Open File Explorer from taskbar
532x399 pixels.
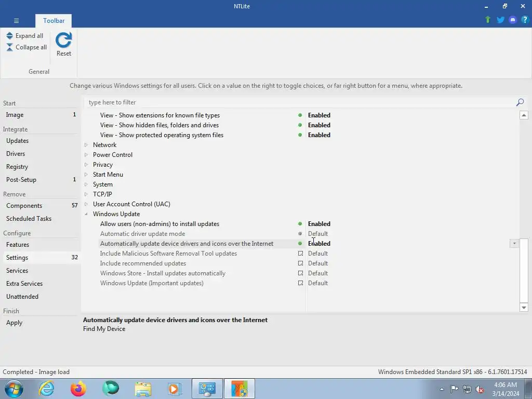(143, 389)
